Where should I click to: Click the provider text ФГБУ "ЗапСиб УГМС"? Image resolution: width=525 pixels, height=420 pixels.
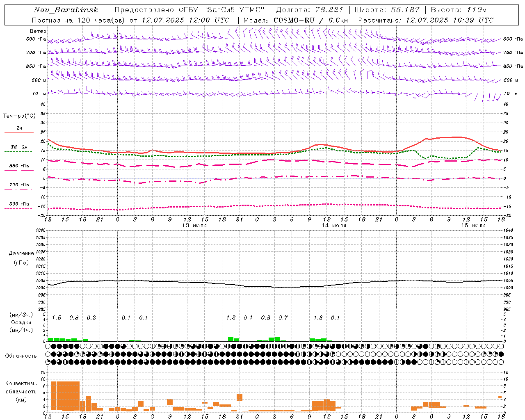[221, 10]
